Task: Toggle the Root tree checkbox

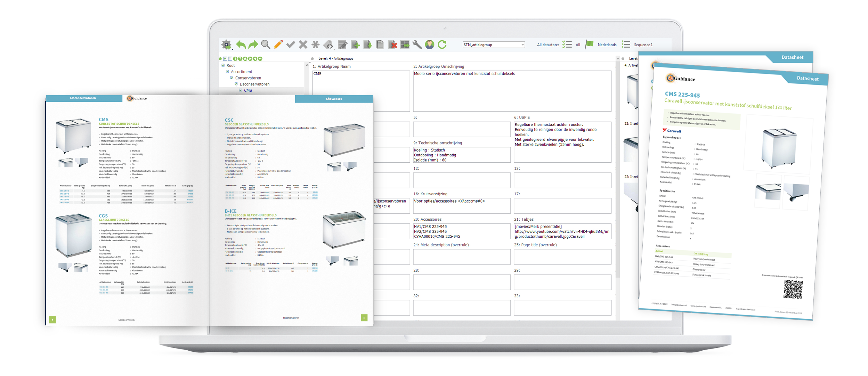Action: (223, 65)
